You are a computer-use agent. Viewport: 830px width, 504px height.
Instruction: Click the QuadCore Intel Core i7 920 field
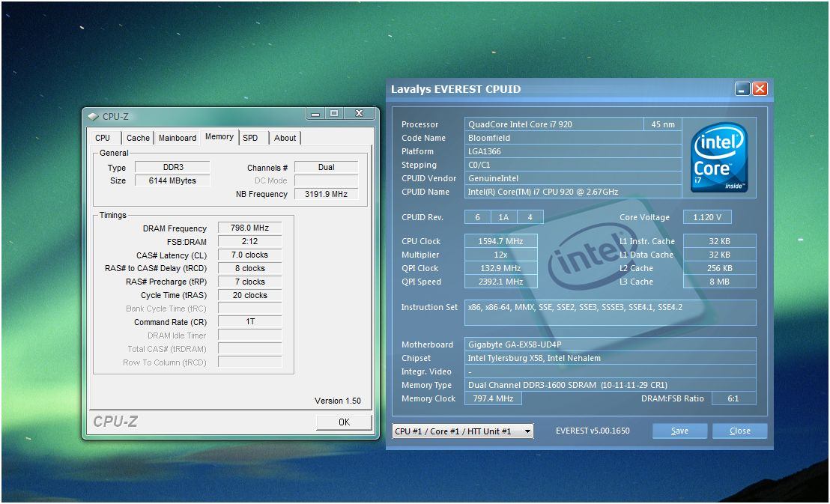tap(554, 124)
